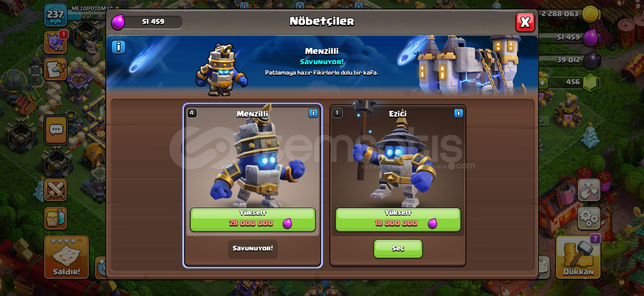The image size is (644, 296).
Task: Select the Ezici guardian with Seç
Action: click(x=398, y=249)
